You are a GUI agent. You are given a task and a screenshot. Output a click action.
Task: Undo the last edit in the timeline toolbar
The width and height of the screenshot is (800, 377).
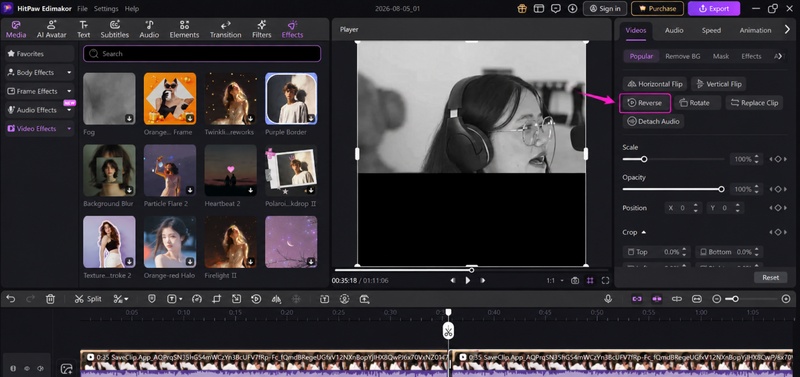(x=11, y=299)
